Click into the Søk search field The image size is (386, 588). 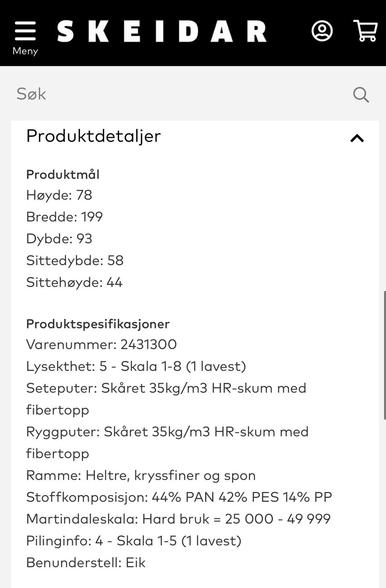point(177,94)
